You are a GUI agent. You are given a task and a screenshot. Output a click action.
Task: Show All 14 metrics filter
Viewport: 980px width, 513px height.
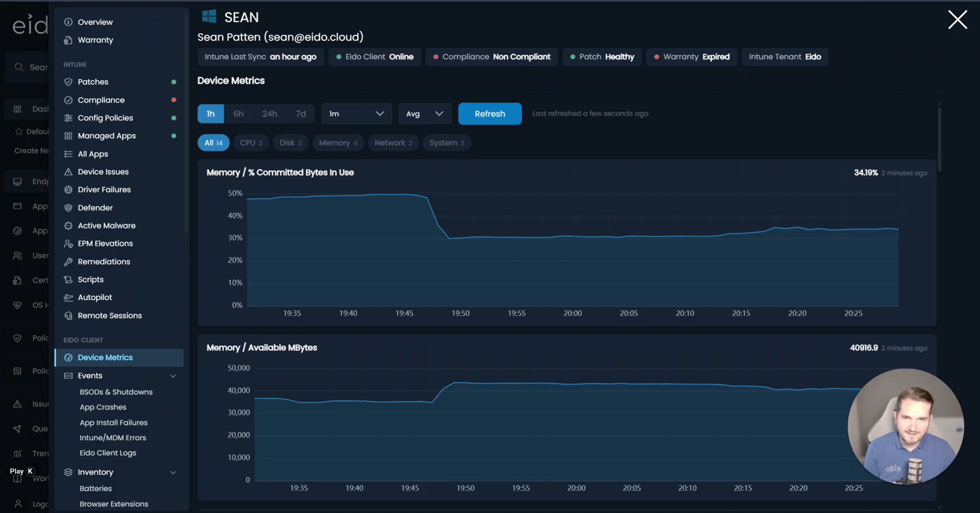tap(213, 143)
